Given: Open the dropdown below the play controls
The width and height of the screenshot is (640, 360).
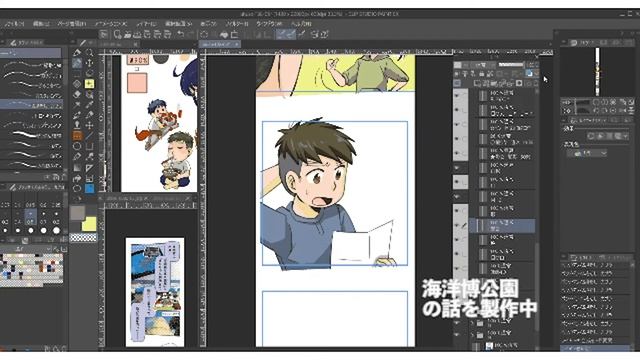Looking at the screenshot, I should [x=587, y=153].
